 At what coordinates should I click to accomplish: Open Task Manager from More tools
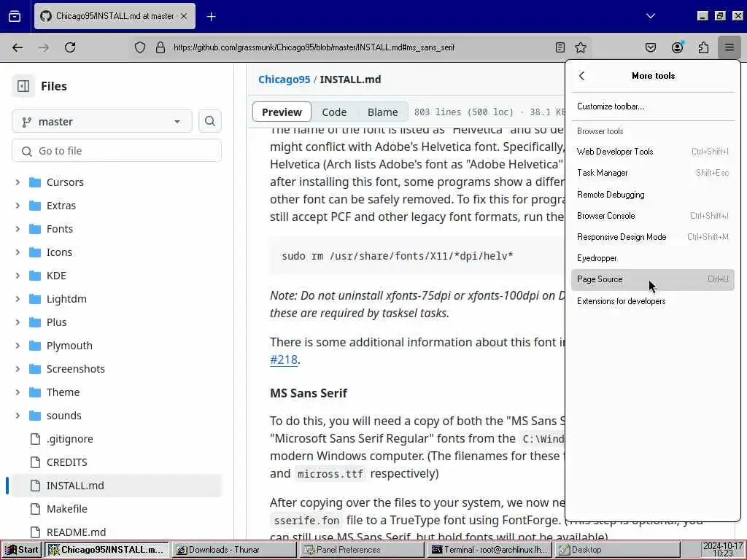653,173
